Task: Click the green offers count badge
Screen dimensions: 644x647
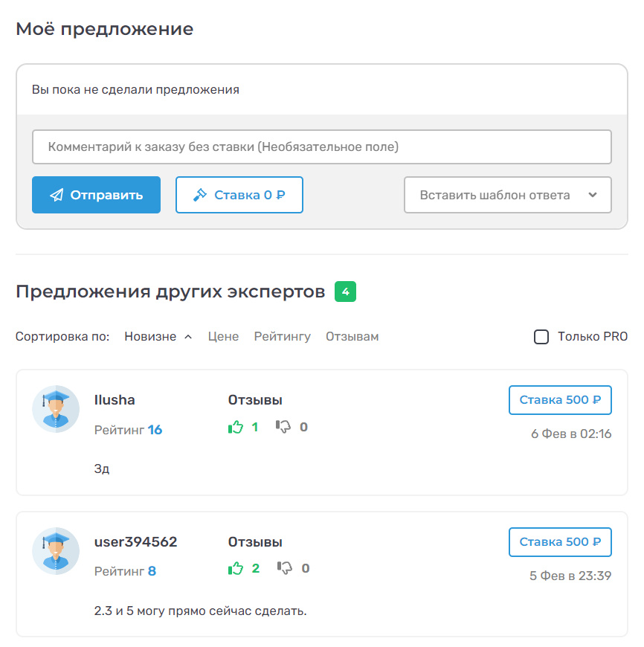Action: (x=345, y=292)
